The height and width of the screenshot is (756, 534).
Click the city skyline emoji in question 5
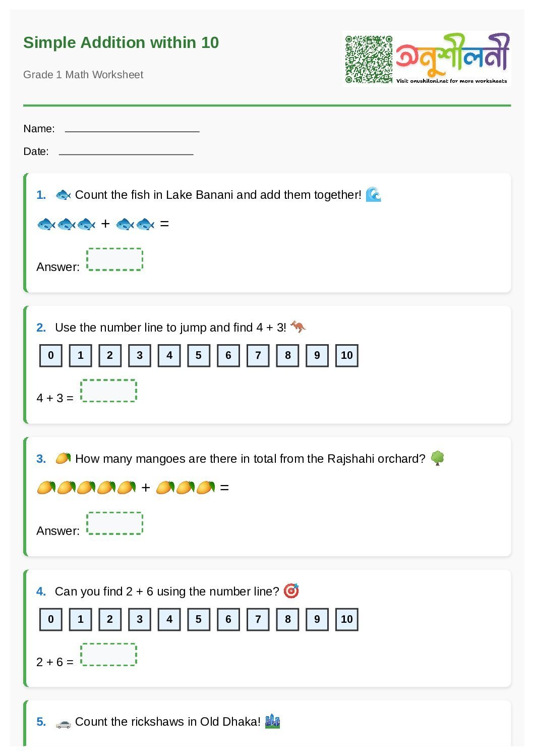[272, 722]
